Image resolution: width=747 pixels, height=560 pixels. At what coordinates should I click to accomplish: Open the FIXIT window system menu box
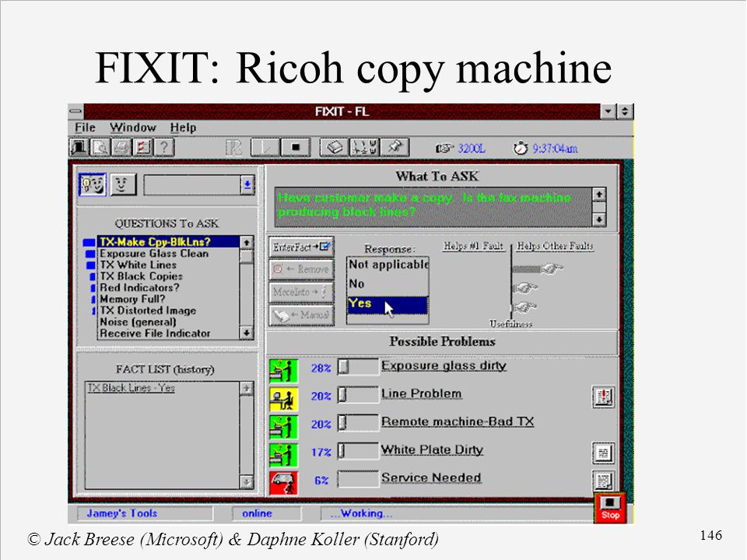pos(75,112)
